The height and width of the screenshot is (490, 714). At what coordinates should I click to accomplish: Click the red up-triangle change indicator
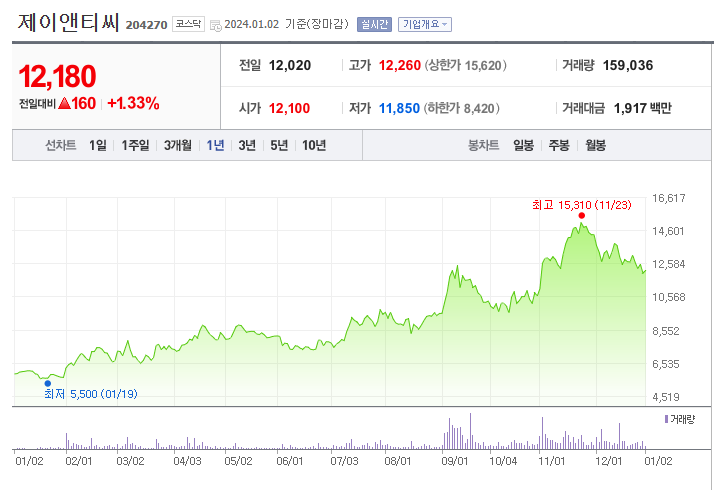(x=64, y=103)
